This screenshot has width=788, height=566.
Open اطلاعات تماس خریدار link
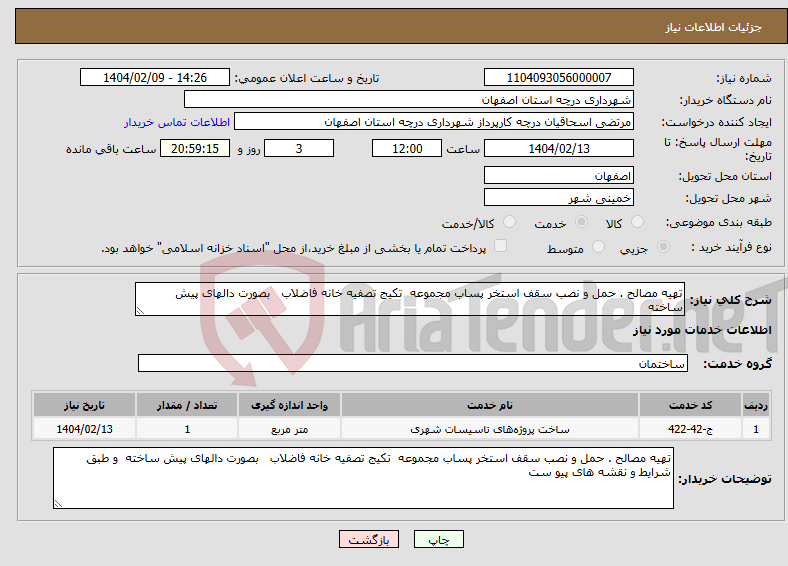pos(177,122)
